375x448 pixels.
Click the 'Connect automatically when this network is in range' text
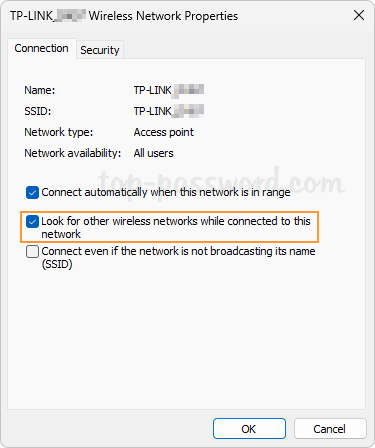point(166,192)
